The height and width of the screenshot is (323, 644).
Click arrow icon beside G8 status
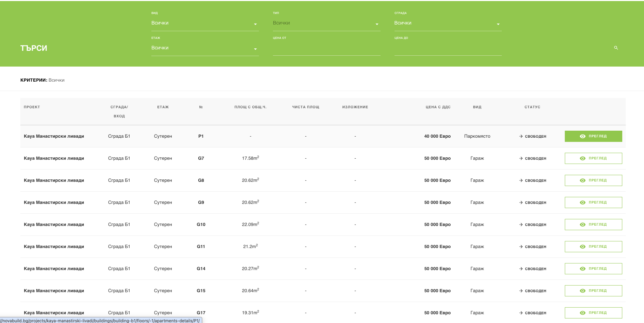pos(521,180)
